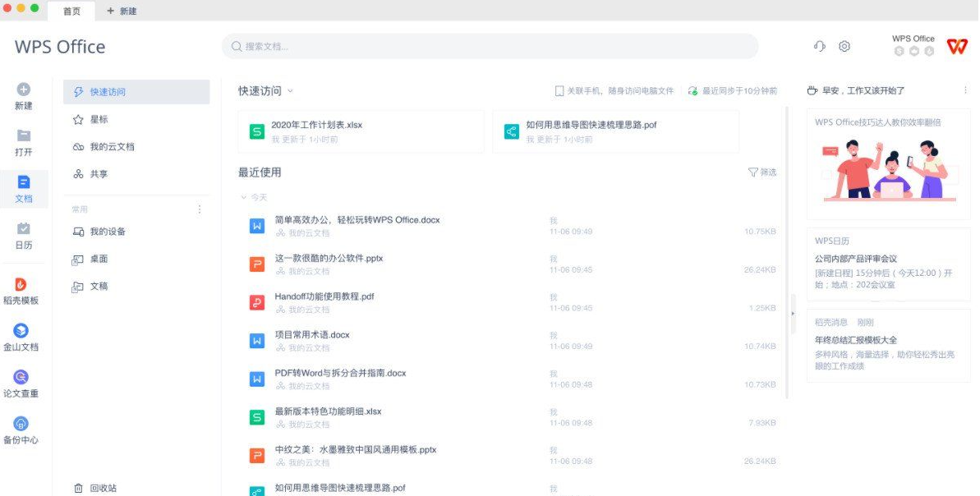Click the 最近使用 heading
This screenshot has height=496, width=980.
point(260,172)
